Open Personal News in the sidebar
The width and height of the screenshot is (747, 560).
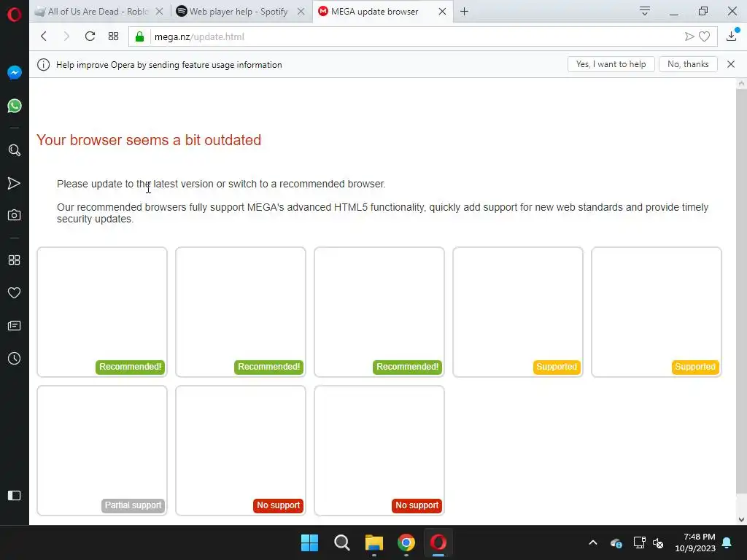click(x=15, y=326)
